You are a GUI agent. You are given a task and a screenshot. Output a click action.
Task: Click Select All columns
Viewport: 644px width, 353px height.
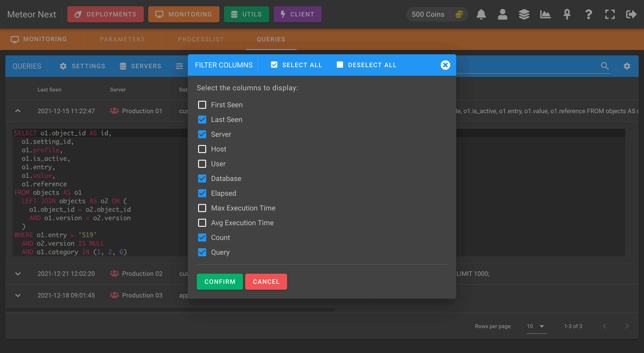click(296, 65)
